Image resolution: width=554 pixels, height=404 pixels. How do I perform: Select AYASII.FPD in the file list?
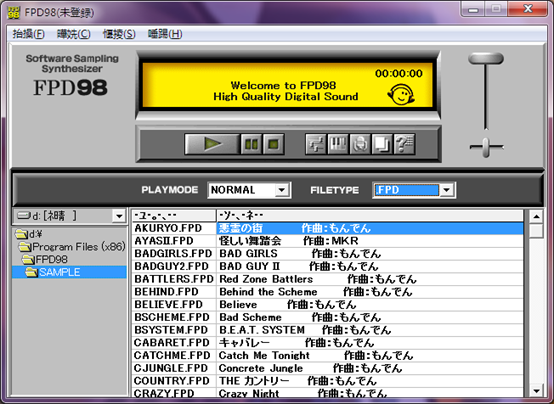[x=328, y=241]
